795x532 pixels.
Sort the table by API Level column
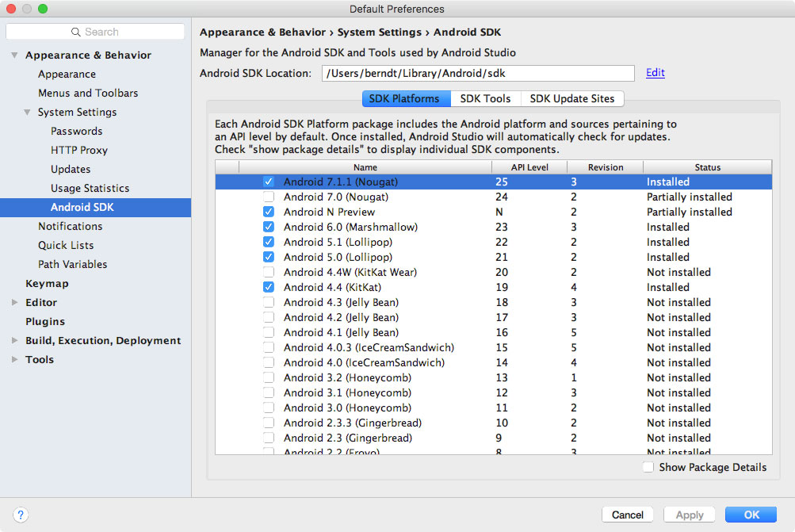click(x=530, y=167)
